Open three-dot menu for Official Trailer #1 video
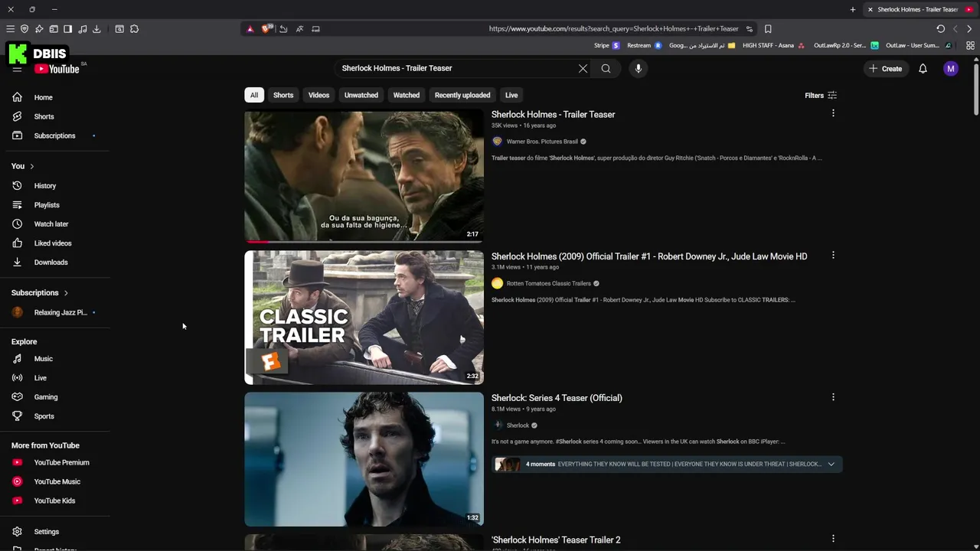 pos(833,255)
